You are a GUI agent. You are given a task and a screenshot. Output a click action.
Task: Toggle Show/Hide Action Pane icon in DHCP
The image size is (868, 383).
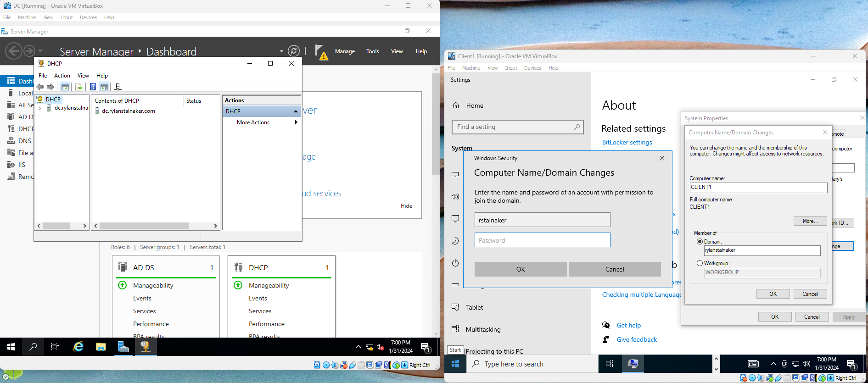pyautogui.click(x=104, y=87)
